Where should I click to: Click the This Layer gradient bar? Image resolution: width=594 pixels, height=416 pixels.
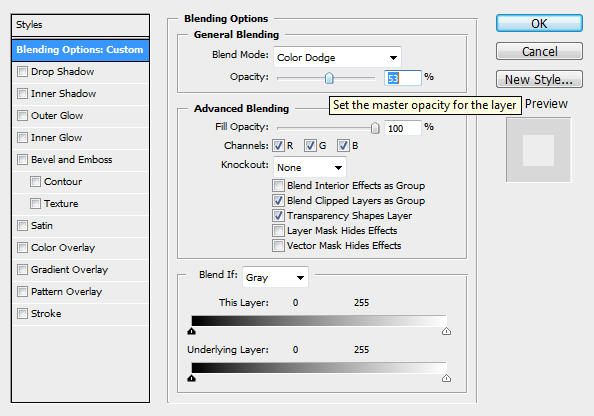click(319, 321)
